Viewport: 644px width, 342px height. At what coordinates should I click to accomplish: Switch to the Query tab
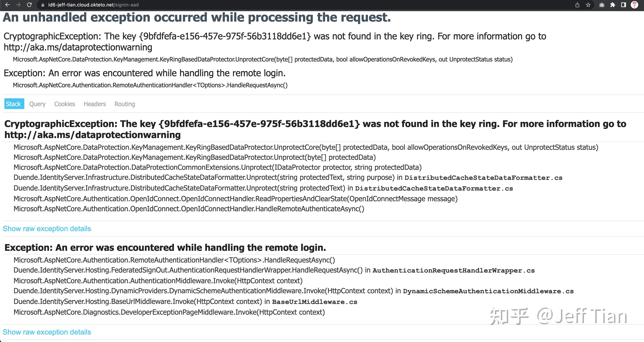(x=37, y=104)
